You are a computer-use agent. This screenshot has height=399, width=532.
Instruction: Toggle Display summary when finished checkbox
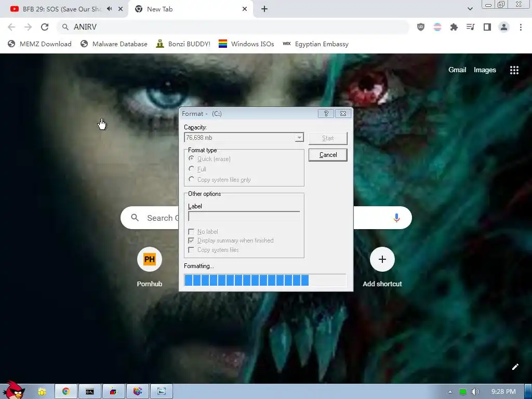pyautogui.click(x=191, y=241)
